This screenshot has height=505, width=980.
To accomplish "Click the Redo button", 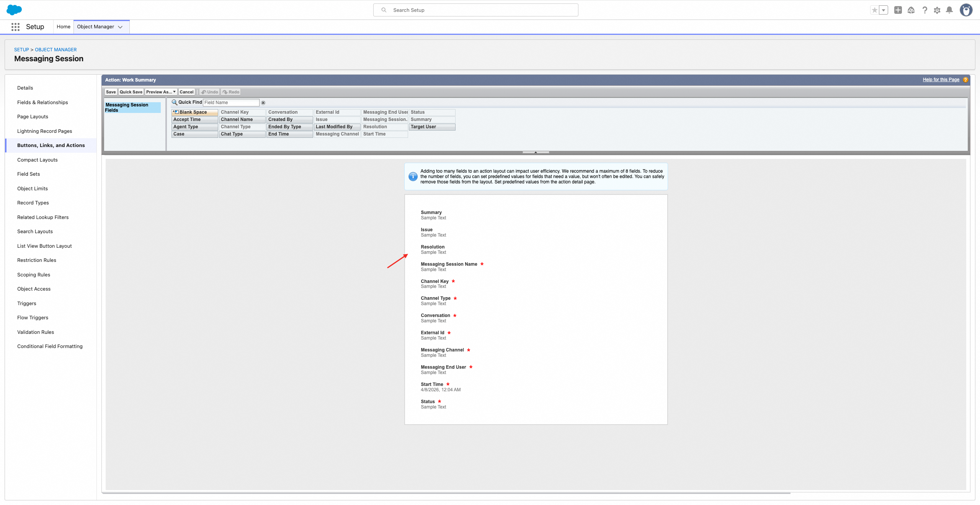I will click(x=231, y=92).
